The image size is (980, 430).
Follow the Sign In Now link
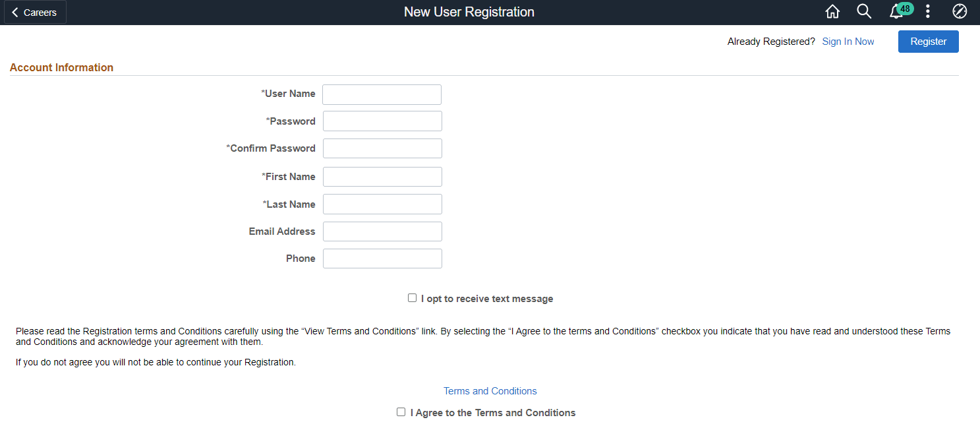click(848, 42)
